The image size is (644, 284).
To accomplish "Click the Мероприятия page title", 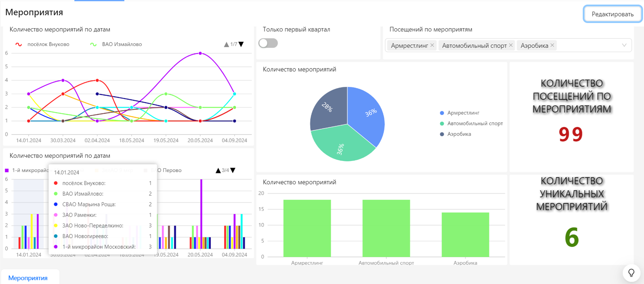I will [34, 12].
